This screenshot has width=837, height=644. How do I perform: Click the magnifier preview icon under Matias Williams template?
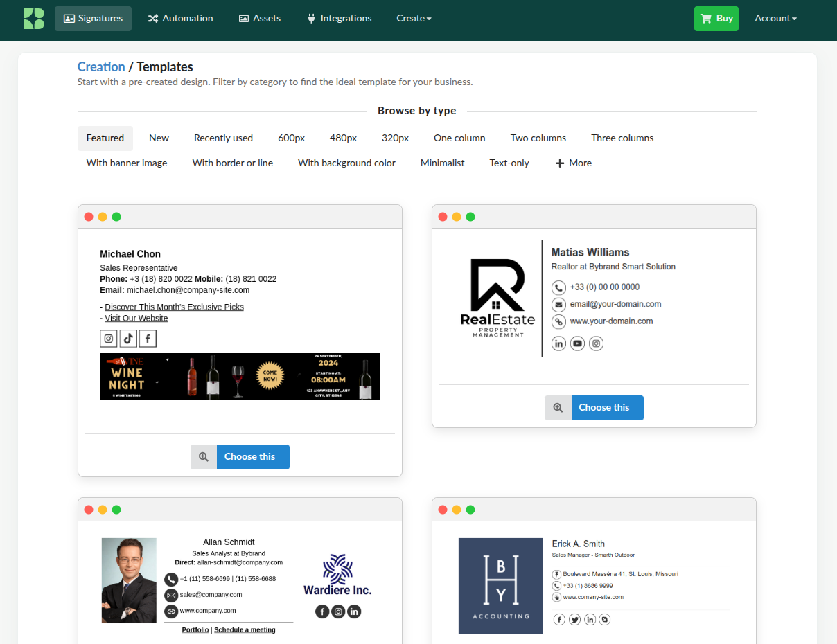tap(558, 408)
